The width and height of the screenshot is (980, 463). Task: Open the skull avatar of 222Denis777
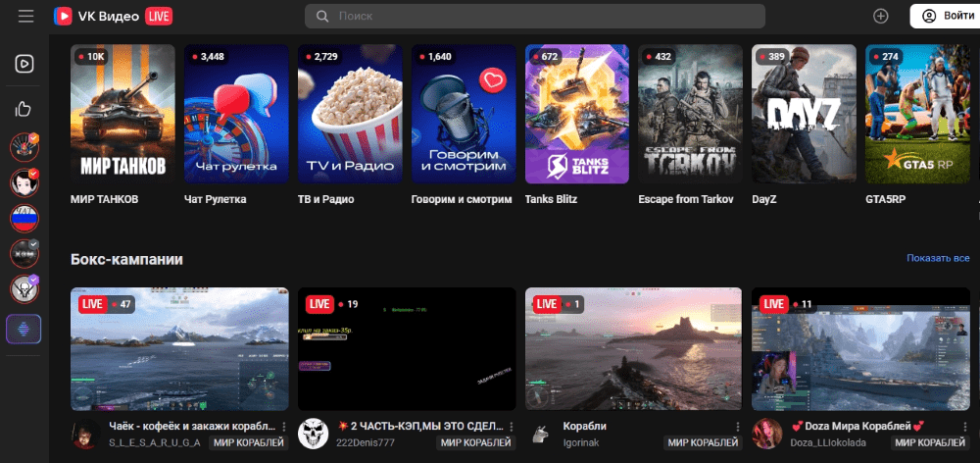[x=314, y=434]
